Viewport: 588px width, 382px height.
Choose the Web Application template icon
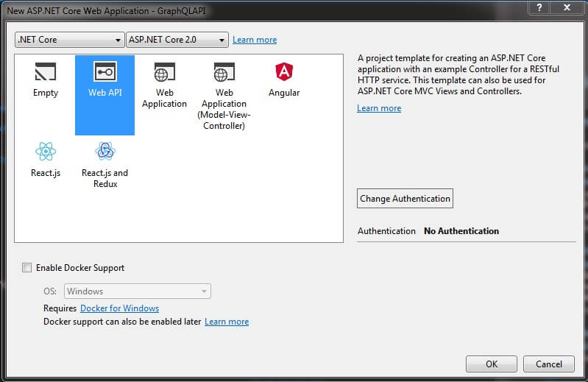164,72
